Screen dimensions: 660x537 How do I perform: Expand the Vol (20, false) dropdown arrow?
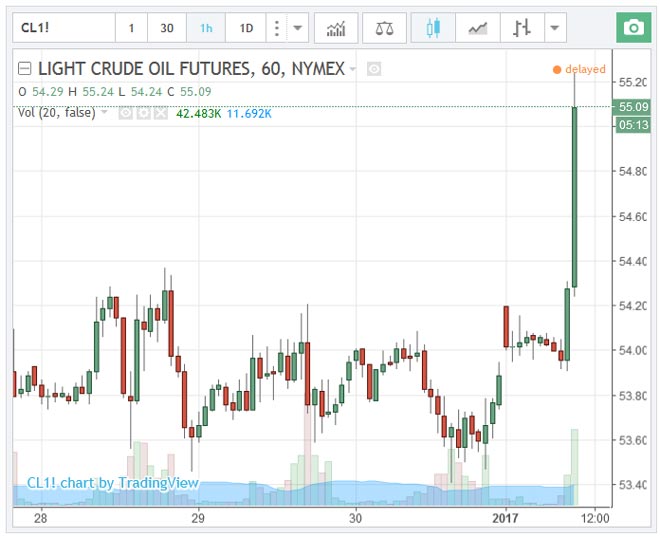point(105,113)
